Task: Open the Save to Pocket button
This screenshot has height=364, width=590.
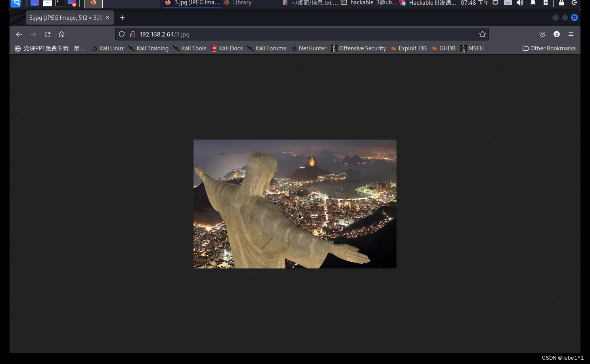Action: pyautogui.click(x=542, y=34)
